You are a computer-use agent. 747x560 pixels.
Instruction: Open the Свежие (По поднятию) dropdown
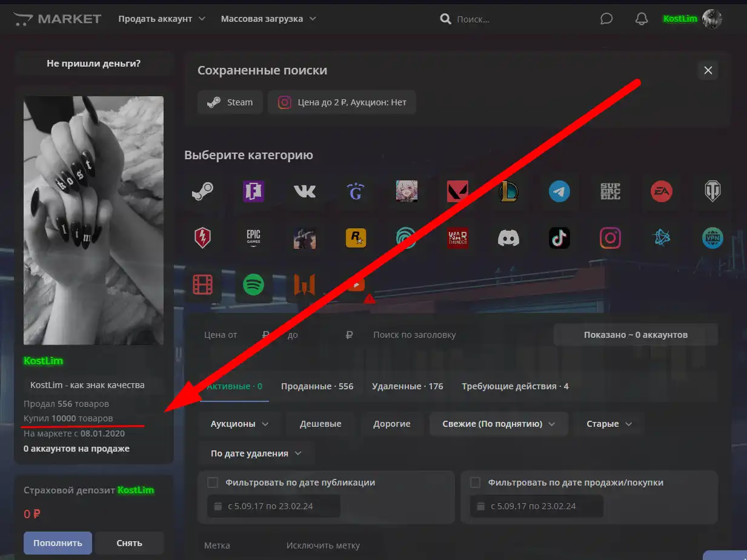coord(499,424)
